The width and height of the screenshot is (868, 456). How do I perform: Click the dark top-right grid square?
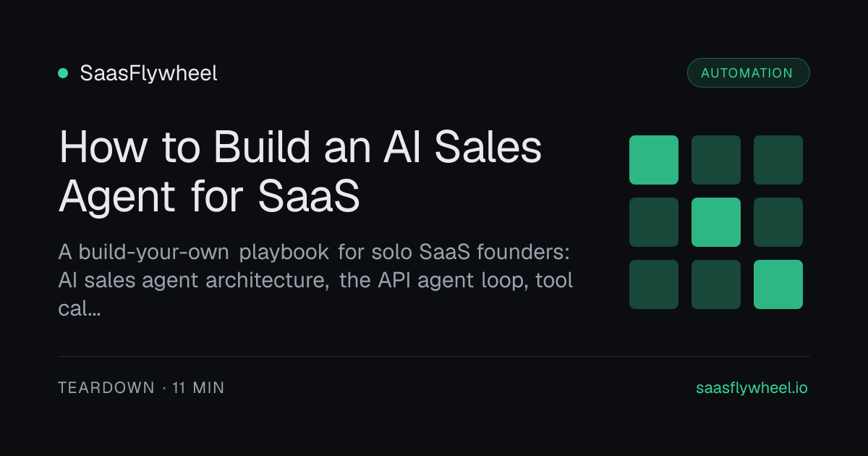tap(778, 160)
